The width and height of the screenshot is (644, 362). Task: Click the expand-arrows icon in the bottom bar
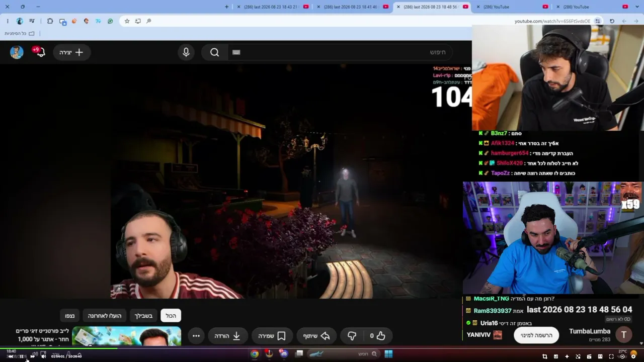tap(578, 356)
